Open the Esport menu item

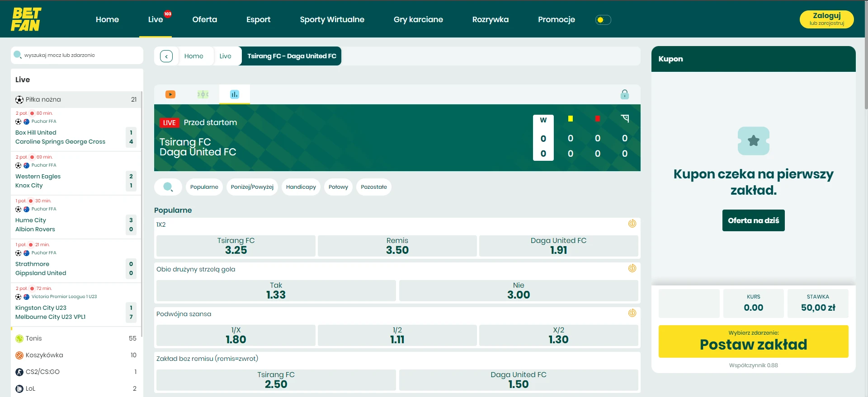[x=258, y=19]
